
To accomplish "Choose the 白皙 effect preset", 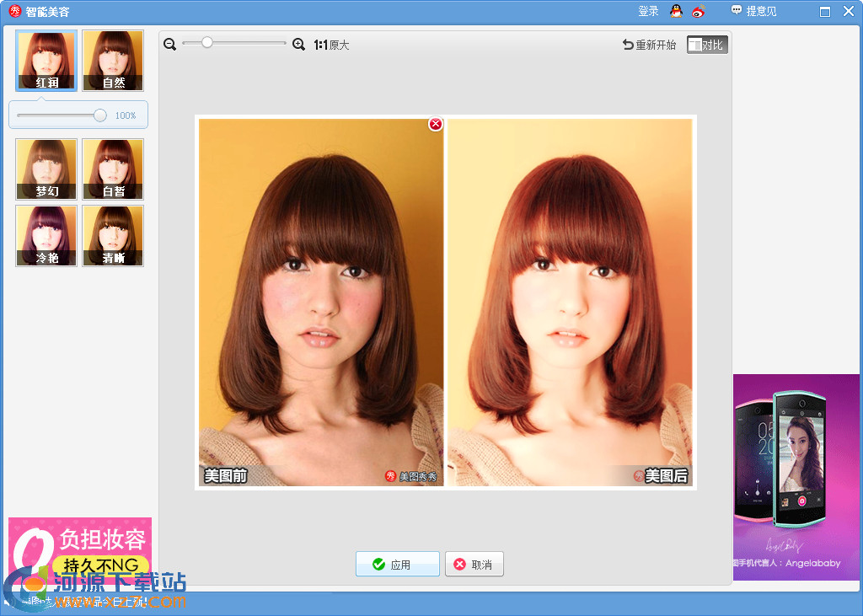I will click(113, 169).
